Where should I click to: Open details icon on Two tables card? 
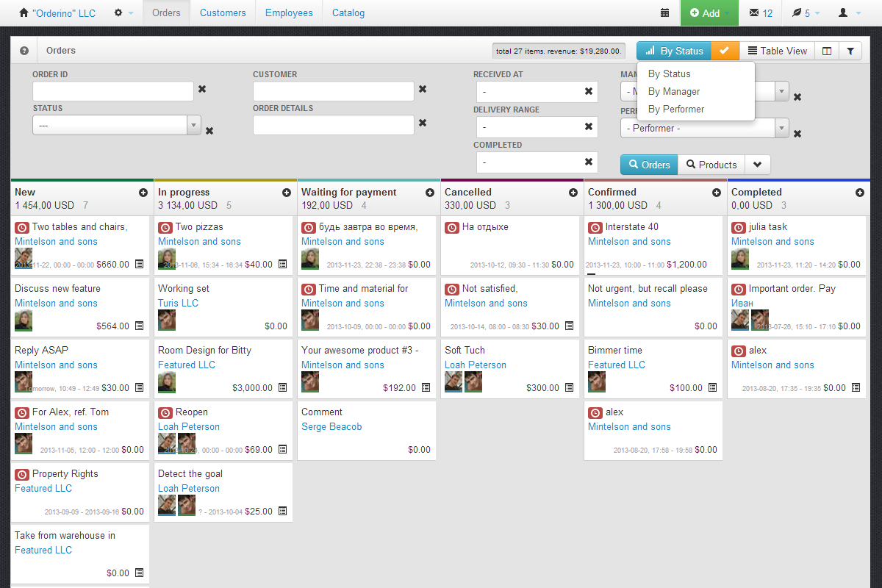pos(140,265)
